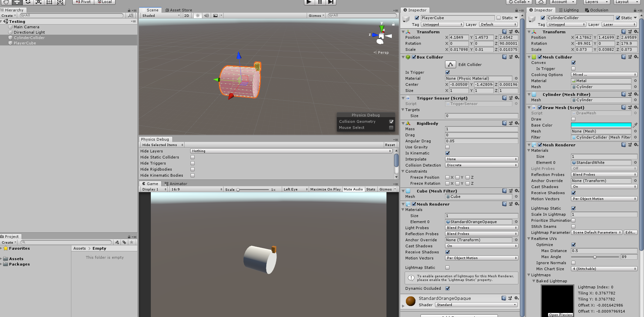Toggle Maximize On Play button
Viewport: 644px width, 317px height.
326,189
